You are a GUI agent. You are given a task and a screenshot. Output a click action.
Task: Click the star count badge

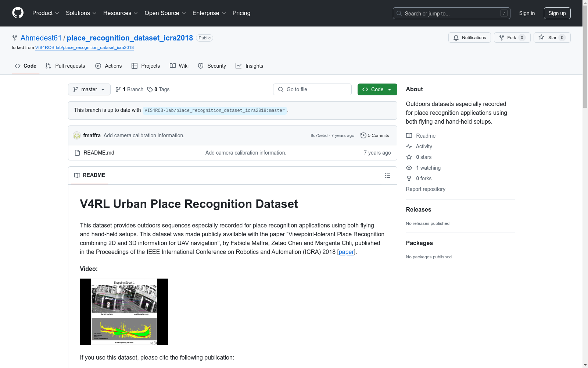562,38
